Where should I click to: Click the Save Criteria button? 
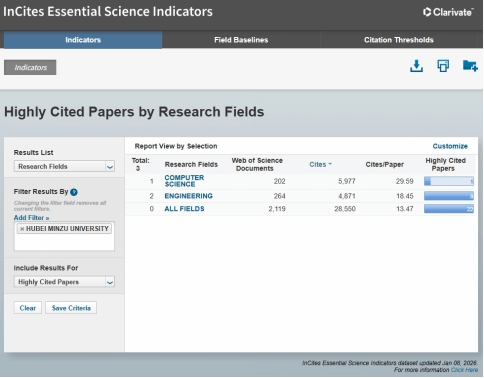[x=71, y=308]
